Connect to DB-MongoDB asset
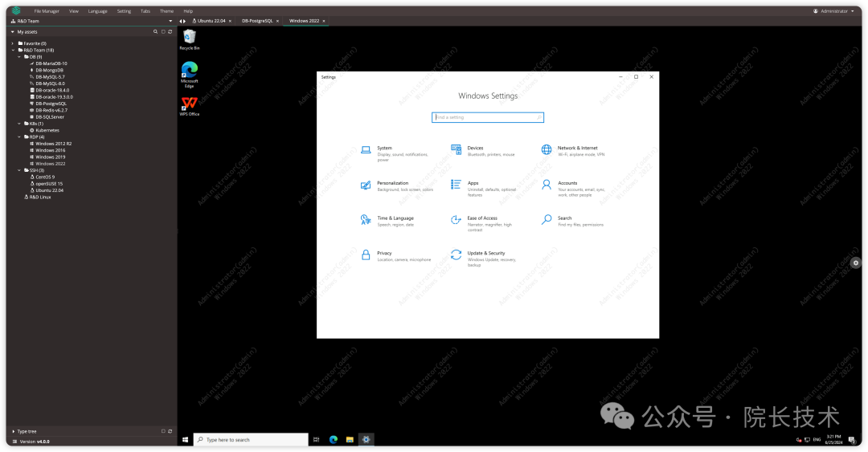Screen dimensions: 868x452 49,71
